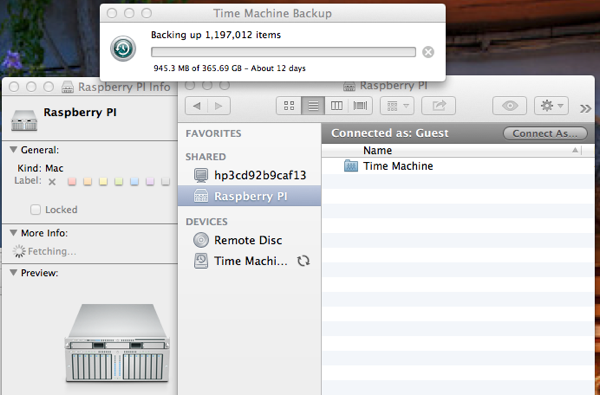
Task: Click the Kind: Mac text
Action: click(40, 168)
